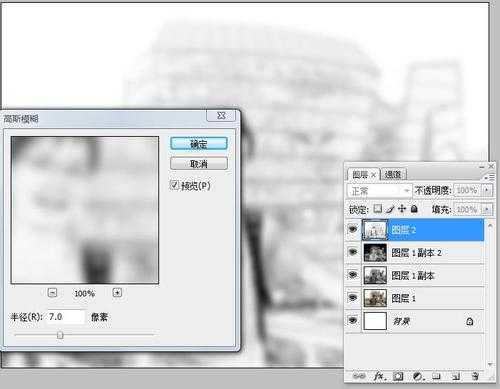
Task: Open the blend mode 正常 dropdown
Action: pos(379,191)
